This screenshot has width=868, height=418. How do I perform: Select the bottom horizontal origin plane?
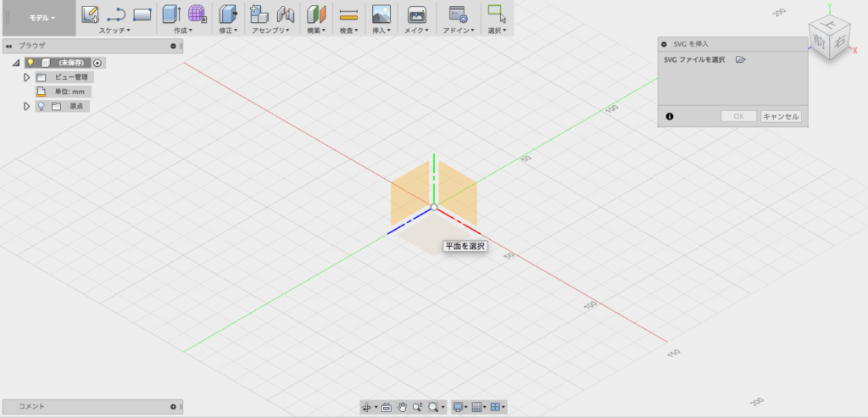click(435, 234)
